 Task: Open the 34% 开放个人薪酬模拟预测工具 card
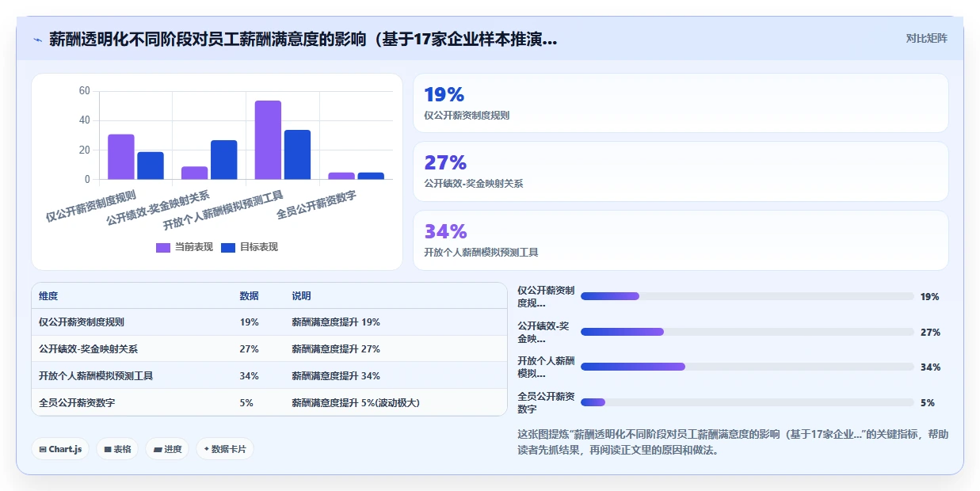coord(681,240)
